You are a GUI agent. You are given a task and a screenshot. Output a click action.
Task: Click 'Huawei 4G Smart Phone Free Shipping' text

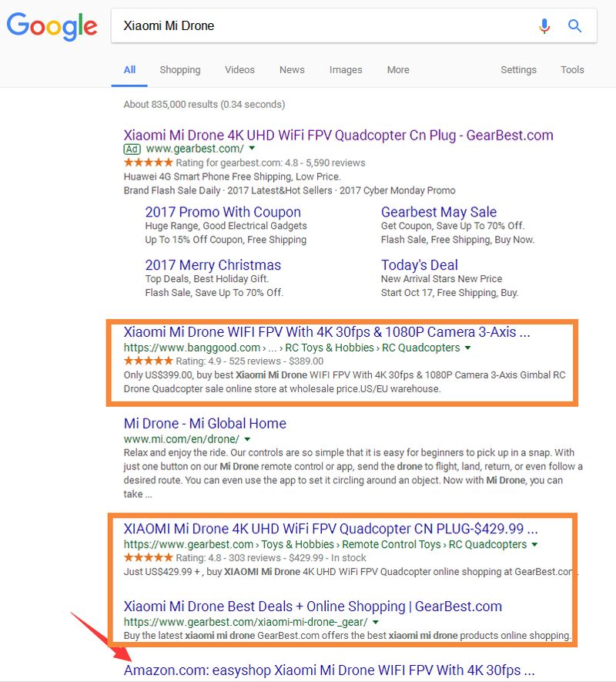232,176
